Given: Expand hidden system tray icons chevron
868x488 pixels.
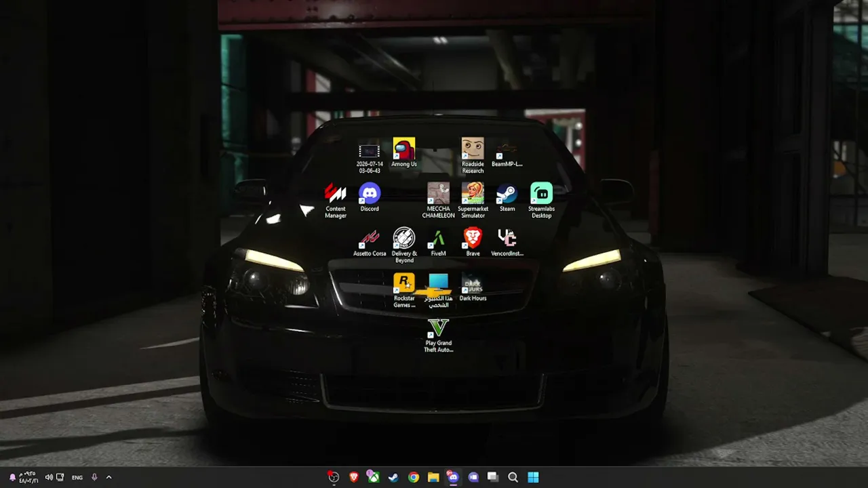Looking at the screenshot, I should [108, 477].
